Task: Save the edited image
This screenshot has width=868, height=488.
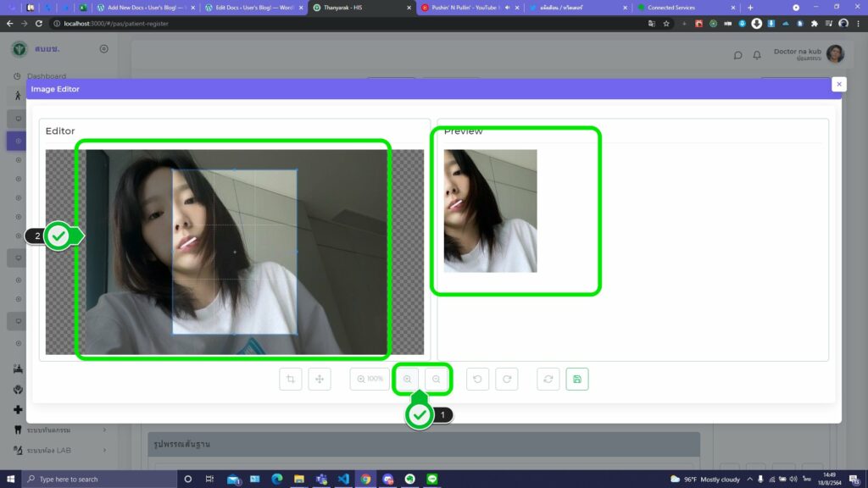Action: click(x=577, y=379)
